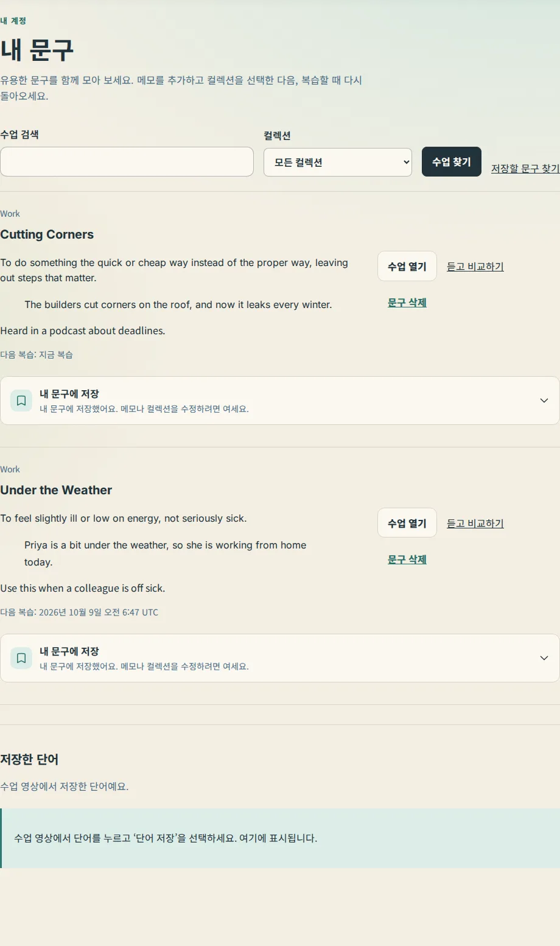The image size is (560, 946).
Task: Click the 수업 검색 search input field
Action: (x=127, y=161)
